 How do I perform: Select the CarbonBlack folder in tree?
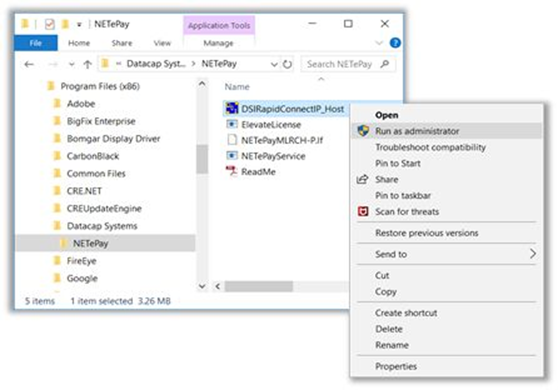93,156
